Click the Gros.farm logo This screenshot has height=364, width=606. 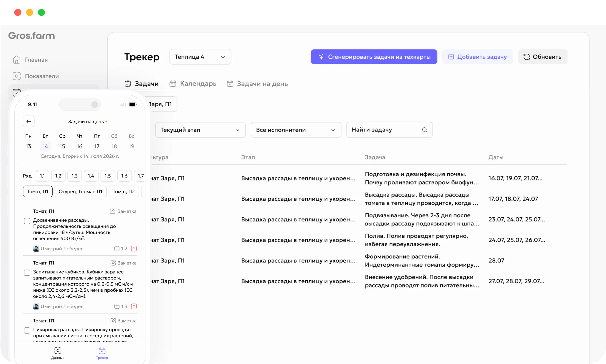[31, 35]
